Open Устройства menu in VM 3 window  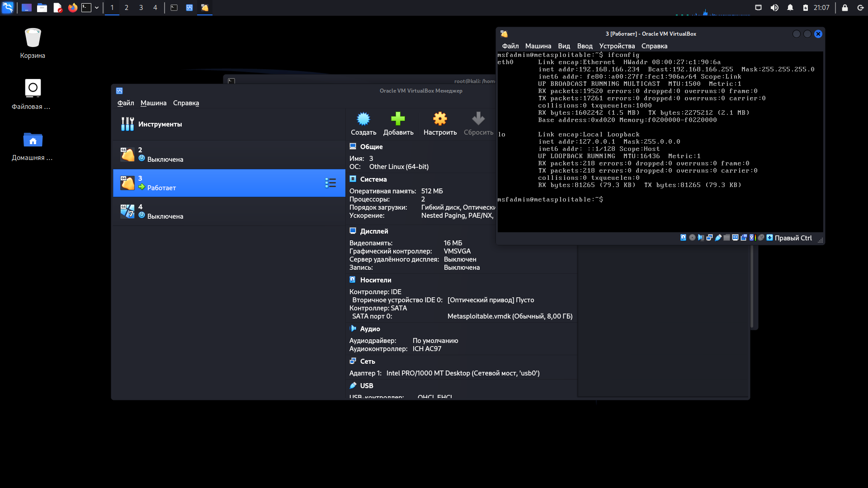click(617, 46)
